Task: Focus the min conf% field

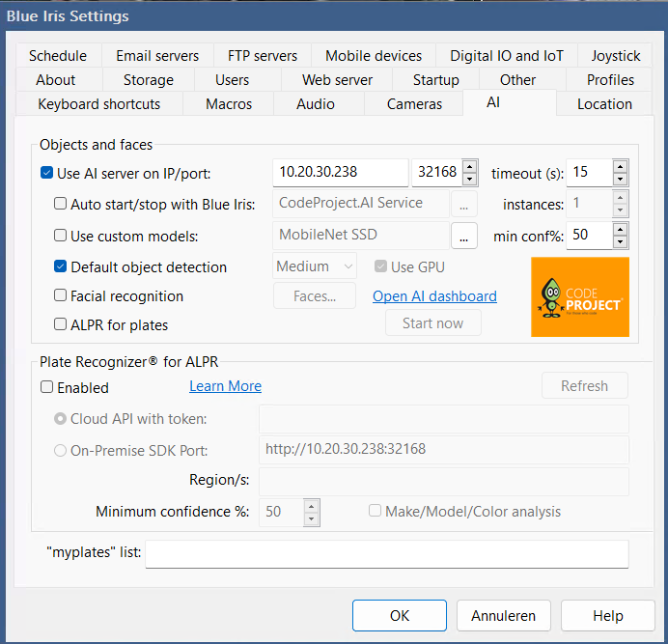Action: coord(590,236)
